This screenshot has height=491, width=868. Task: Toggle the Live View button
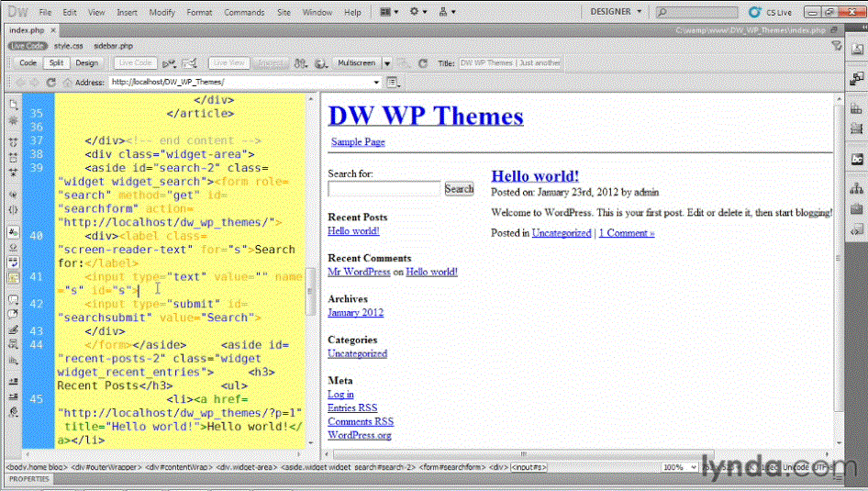tap(228, 63)
